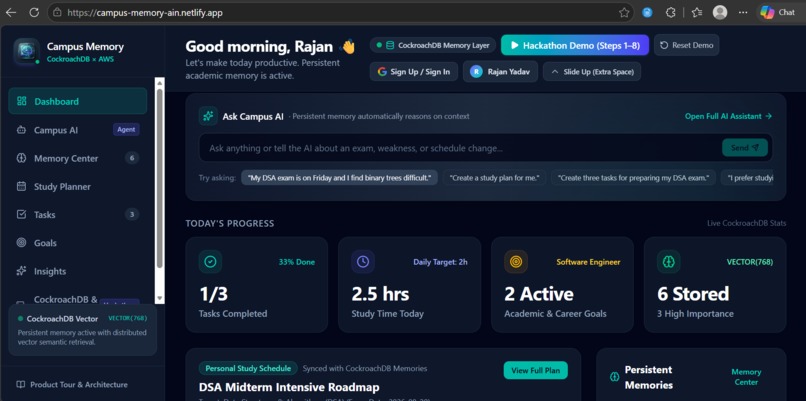
Task: Open Dashboard in the sidebar
Action: pos(78,101)
